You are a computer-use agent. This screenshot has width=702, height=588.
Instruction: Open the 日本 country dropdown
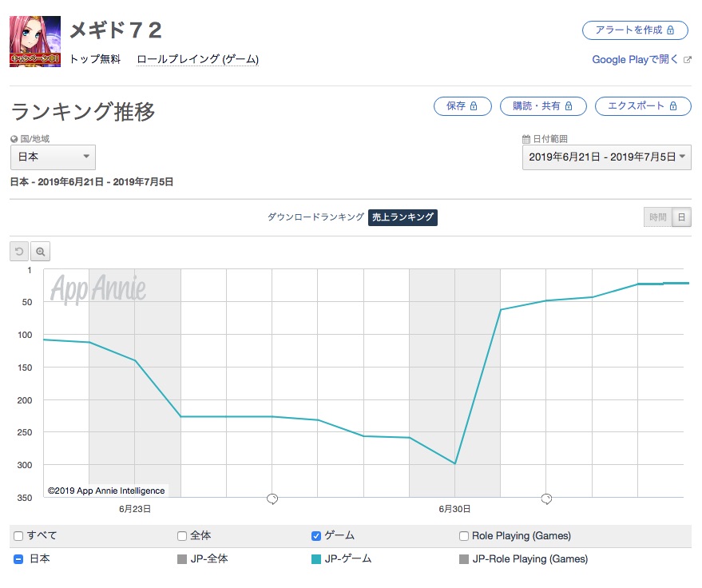point(53,157)
